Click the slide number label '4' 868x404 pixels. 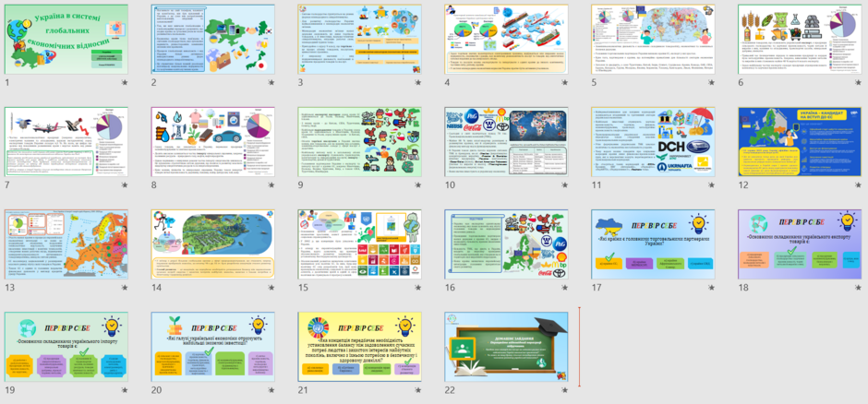447,83
